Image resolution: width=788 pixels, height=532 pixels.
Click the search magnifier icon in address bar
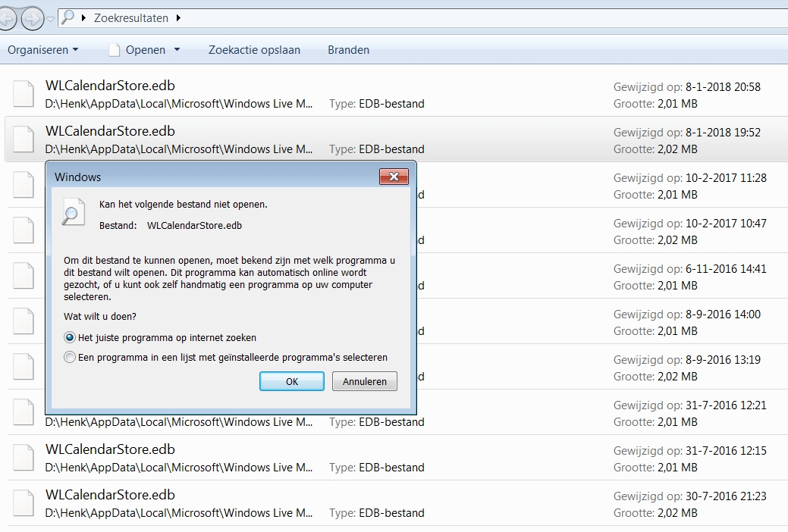pos(67,17)
